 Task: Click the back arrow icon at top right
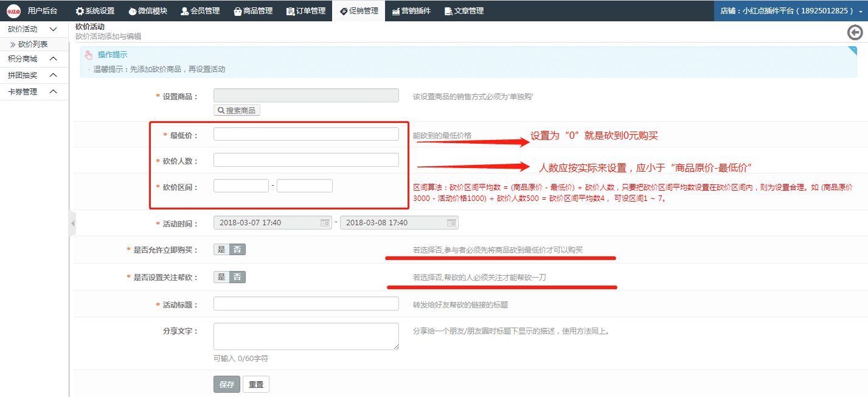point(855,33)
